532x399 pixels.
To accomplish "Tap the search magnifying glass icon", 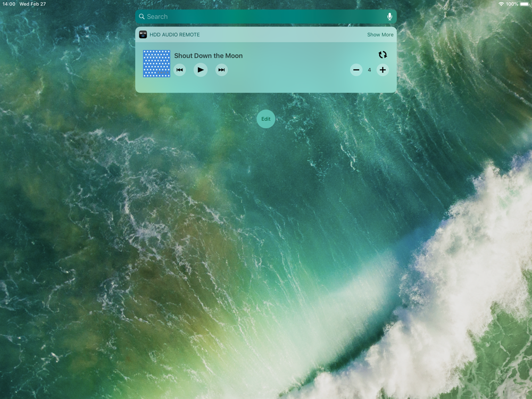I will [142, 16].
